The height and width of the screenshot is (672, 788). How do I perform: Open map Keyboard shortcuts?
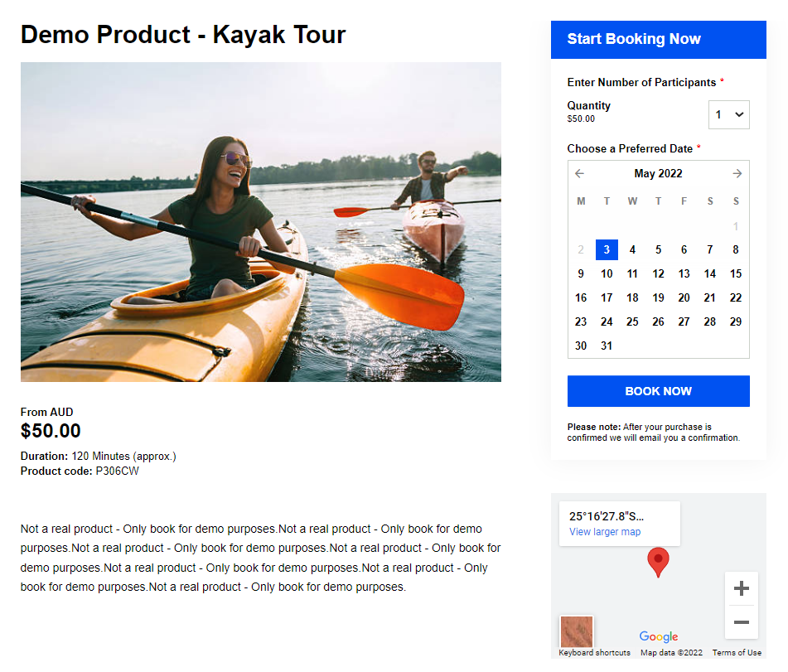[x=594, y=653]
